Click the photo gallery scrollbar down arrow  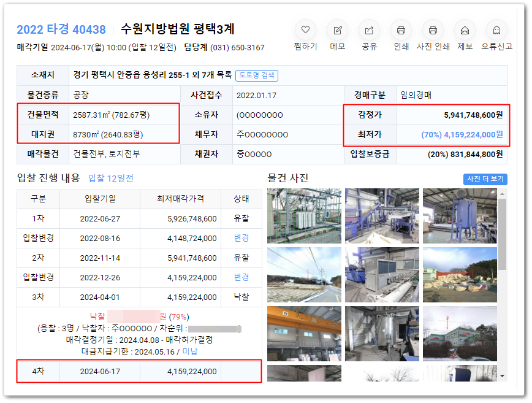(502, 376)
